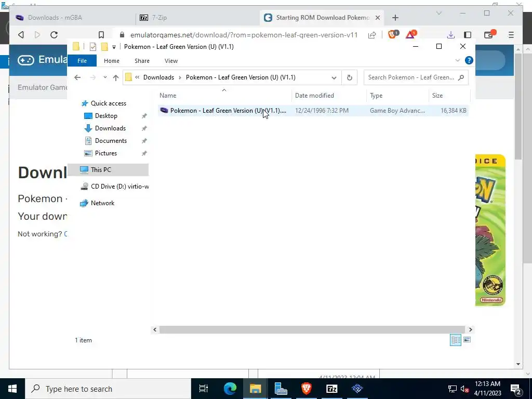The image size is (532, 399).
Task: Open Explorer help question mark
Action: pos(469,60)
